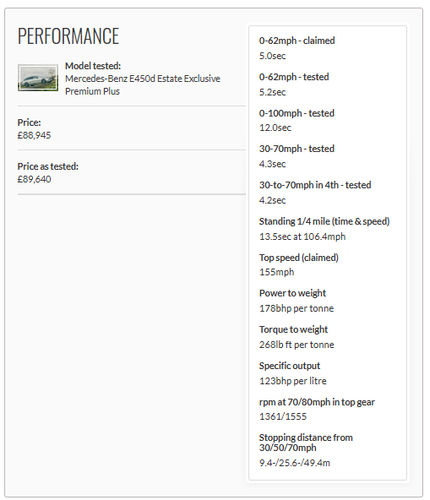Open the Mercedes-Benz E450d thumbnail image
This screenshot has width=430, height=500.
click(38, 78)
